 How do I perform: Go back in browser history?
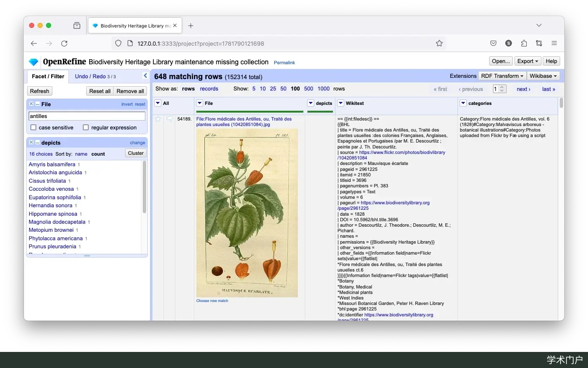tap(34, 44)
